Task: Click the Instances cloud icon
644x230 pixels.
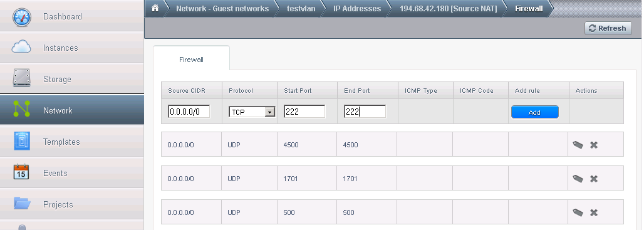Action: (x=21, y=48)
